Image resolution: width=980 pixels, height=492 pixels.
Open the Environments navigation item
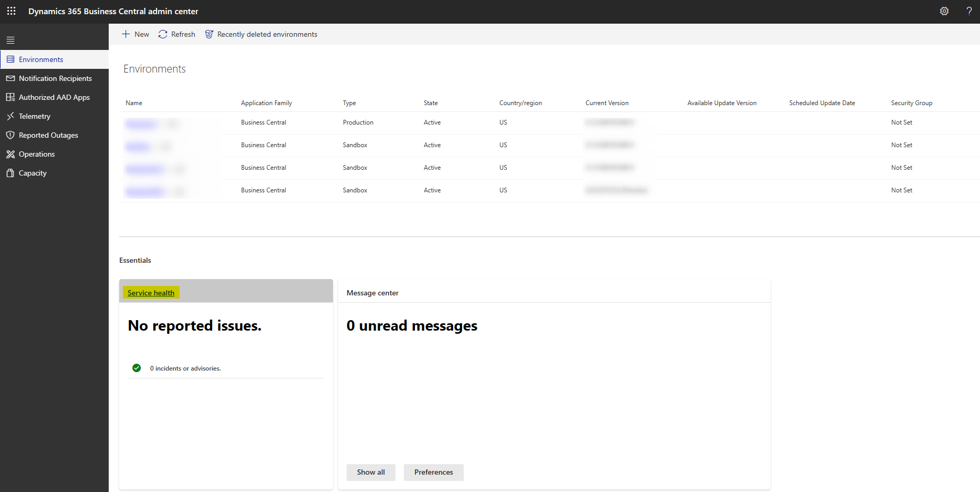click(55, 59)
